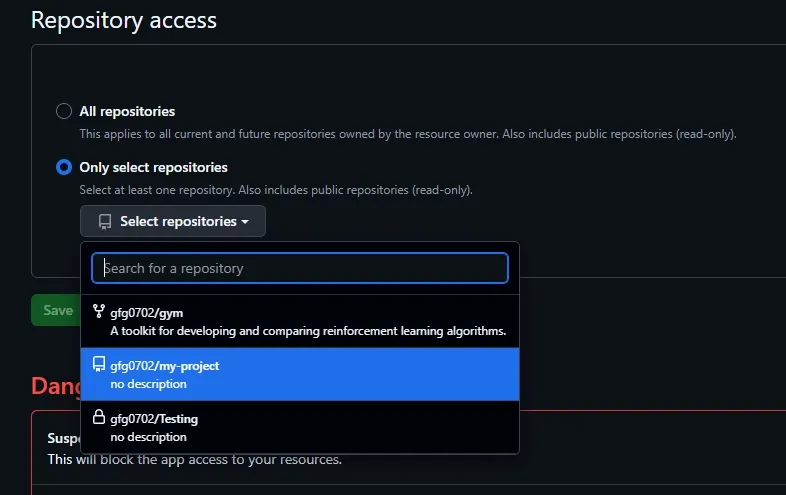Select the All repositories radio button
Viewport: 786px width, 495px height.
click(64, 111)
